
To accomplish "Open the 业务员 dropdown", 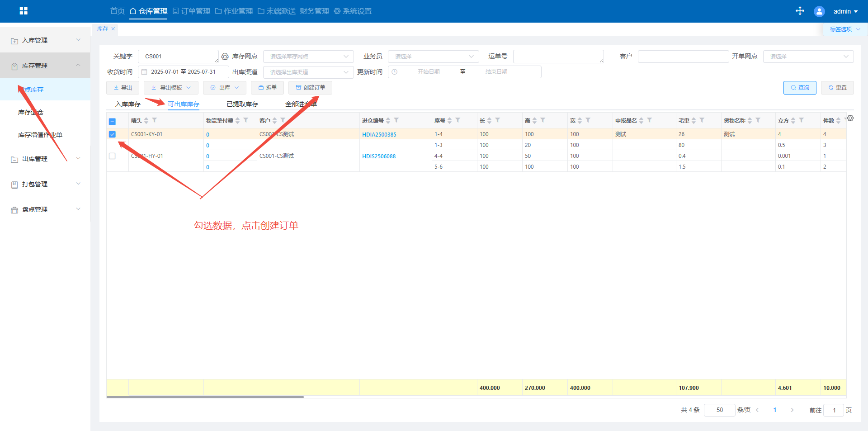I will click(433, 57).
